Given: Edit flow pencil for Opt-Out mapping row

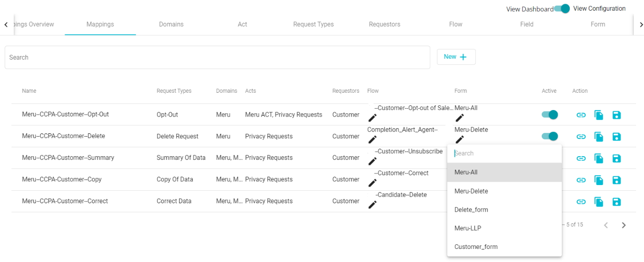Looking at the screenshot, I should (x=372, y=117).
